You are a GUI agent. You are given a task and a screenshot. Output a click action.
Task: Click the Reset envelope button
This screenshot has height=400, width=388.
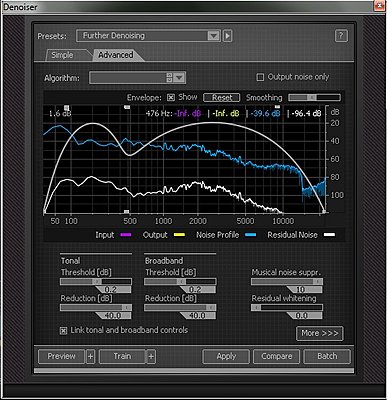[x=222, y=98]
